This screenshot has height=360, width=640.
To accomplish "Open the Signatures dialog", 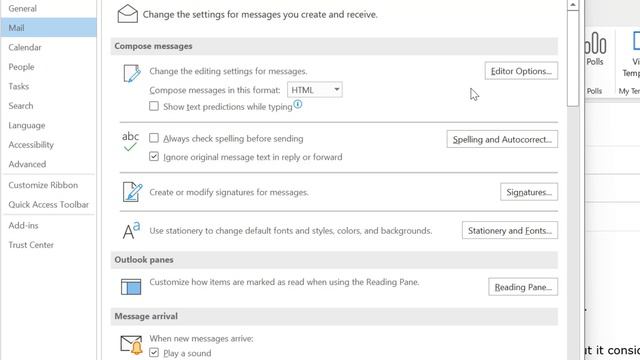I will point(529,192).
